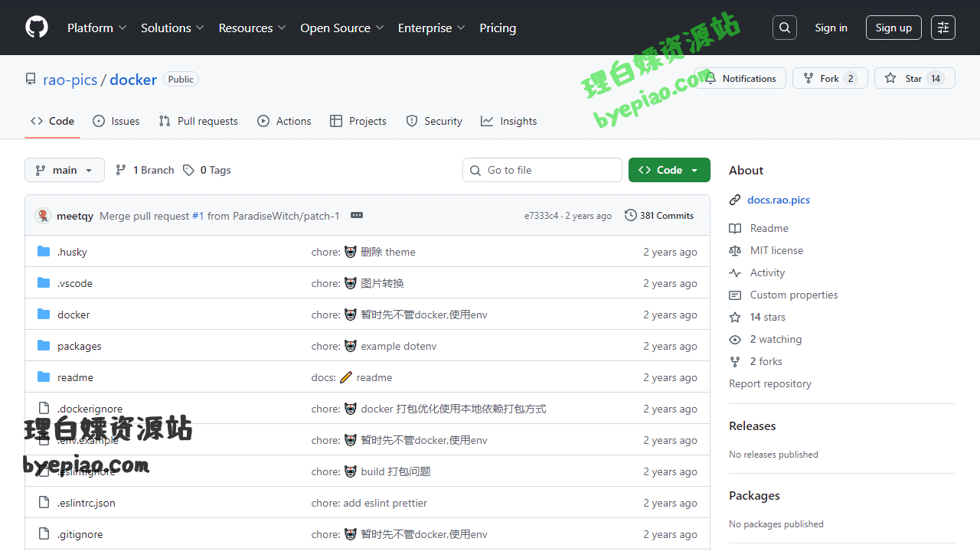This screenshot has height=551, width=980.
Task: Expand the green Code dropdown button
Action: [x=669, y=170]
